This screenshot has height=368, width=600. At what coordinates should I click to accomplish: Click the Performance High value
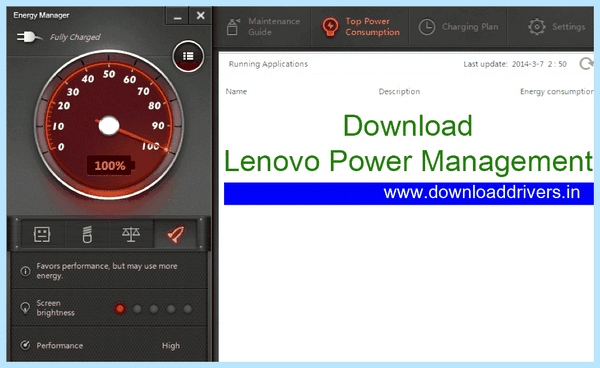[171, 346]
